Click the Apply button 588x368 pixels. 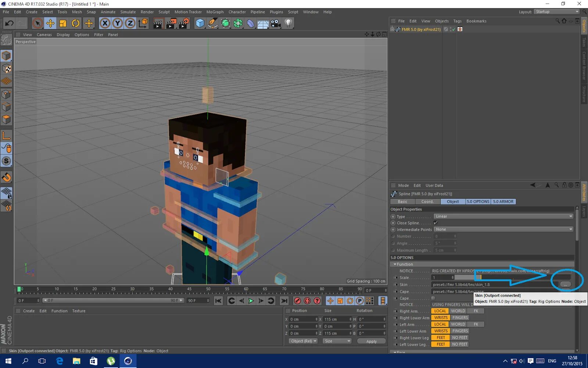click(x=372, y=341)
